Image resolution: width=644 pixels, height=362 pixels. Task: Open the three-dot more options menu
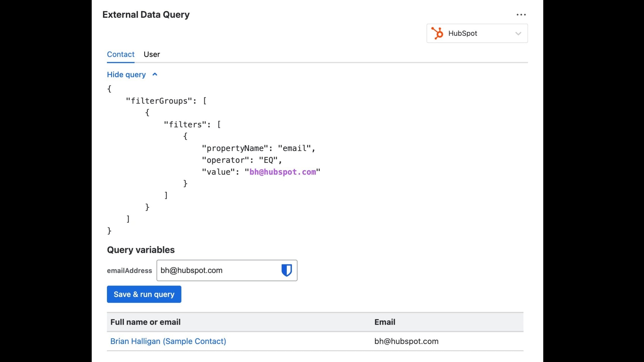(521, 15)
